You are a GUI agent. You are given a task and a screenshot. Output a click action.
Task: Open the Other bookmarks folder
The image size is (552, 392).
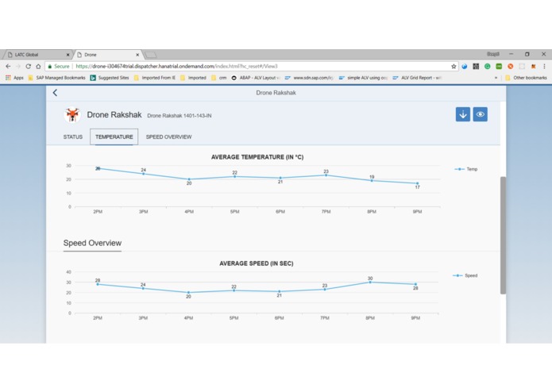point(526,78)
